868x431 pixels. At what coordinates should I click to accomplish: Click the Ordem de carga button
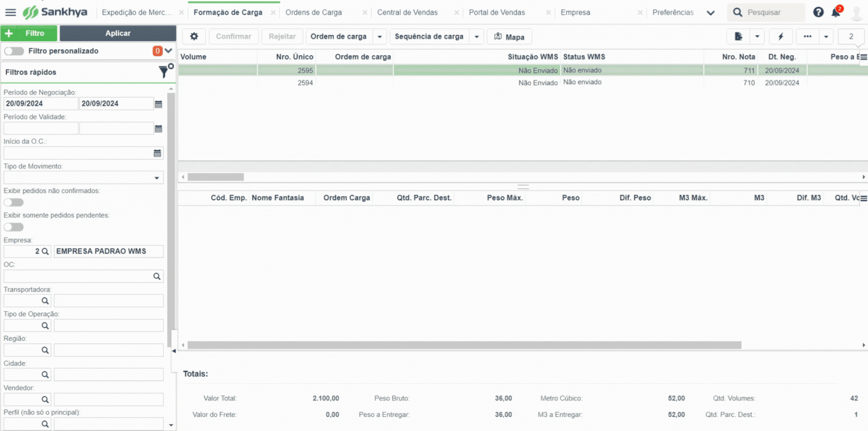(x=339, y=36)
